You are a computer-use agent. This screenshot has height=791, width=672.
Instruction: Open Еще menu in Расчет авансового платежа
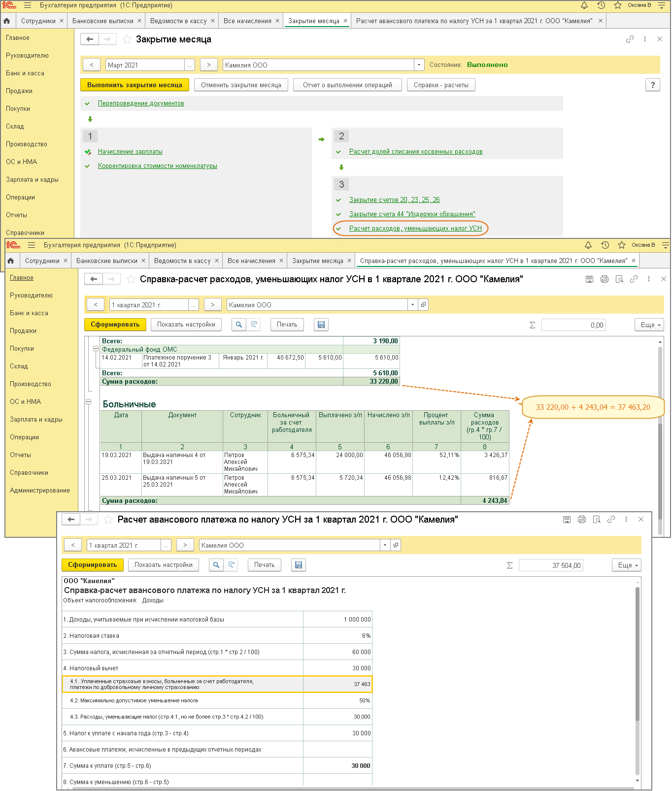627,565
